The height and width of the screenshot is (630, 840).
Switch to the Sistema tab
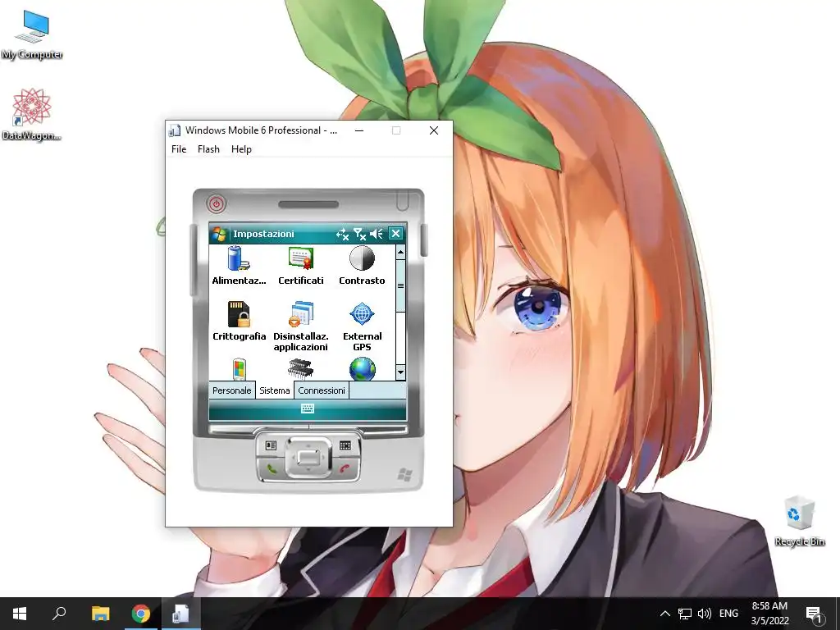[x=274, y=390]
